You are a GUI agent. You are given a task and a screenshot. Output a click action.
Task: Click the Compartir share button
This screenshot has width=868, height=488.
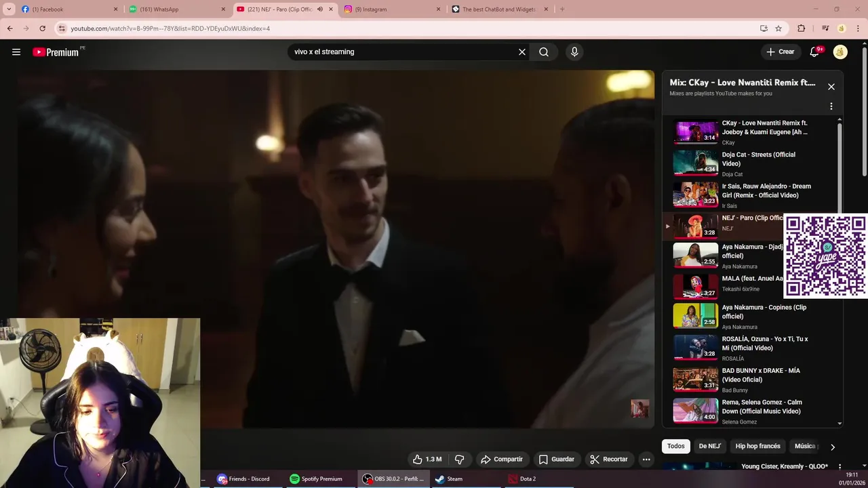pyautogui.click(x=501, y=460)
